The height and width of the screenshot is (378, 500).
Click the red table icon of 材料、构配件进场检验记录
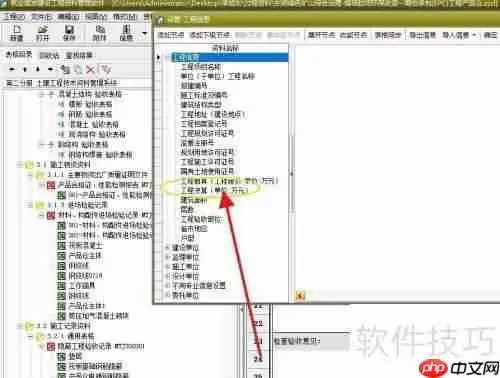(51, 215)
